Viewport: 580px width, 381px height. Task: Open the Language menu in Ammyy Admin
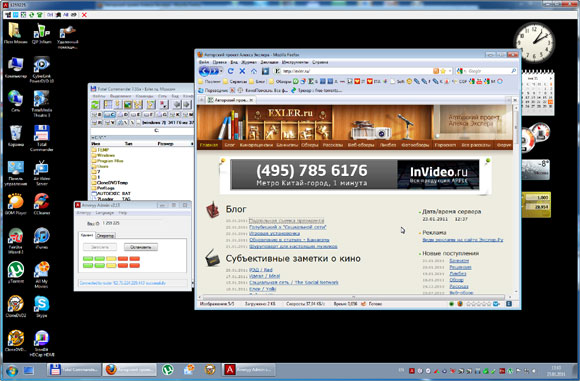[x=105, y=213]
